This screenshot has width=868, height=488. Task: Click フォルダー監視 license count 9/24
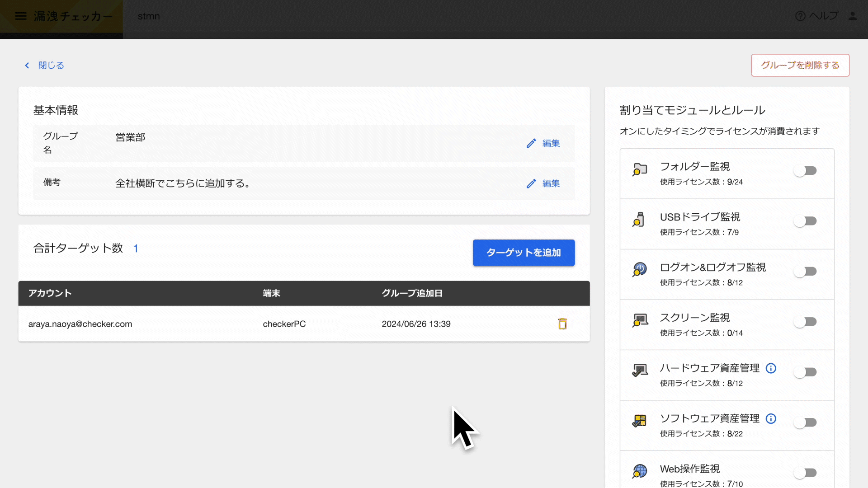click(x=735, y=182)
